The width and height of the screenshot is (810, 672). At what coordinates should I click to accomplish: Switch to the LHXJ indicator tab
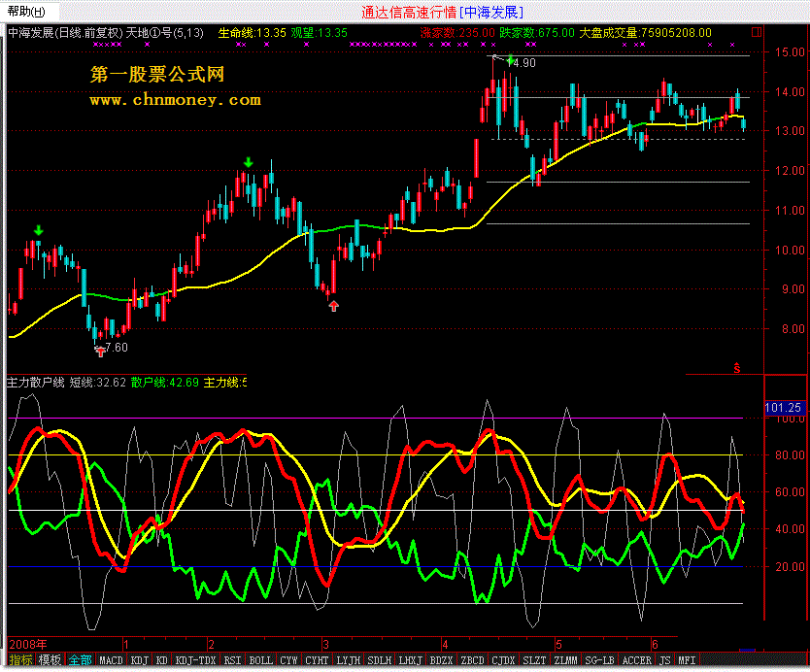(x=411, y=660)
